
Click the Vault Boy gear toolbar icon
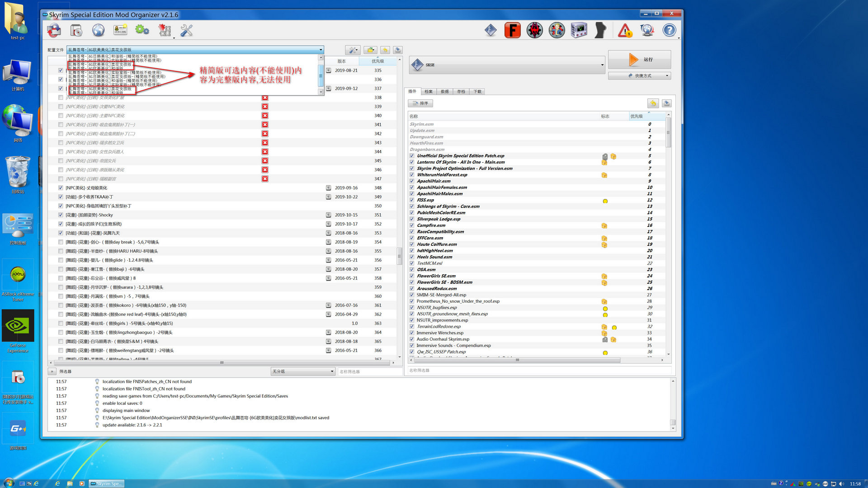click(557, 30)
